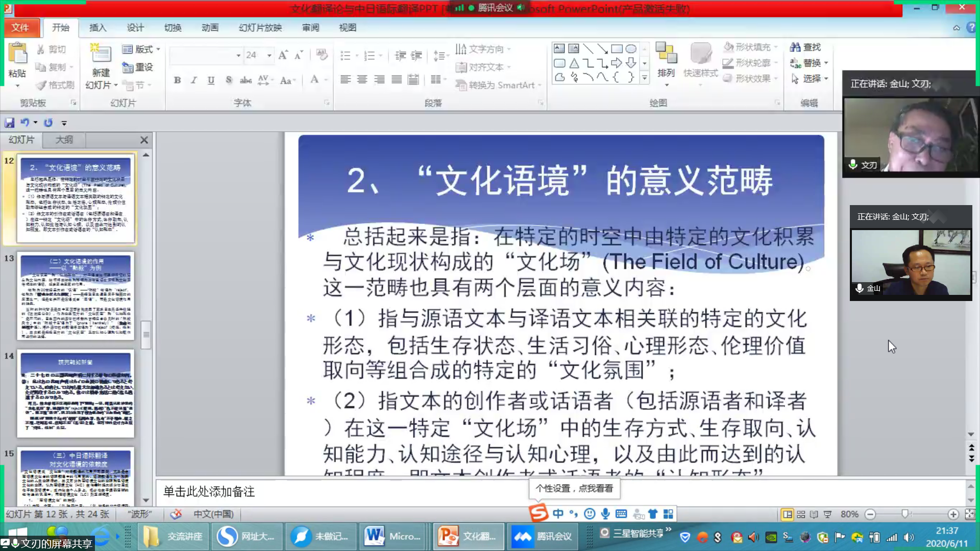The height and width of the screenshot is (551, 980).
Task: Click Convert to SmartArt button
Action: pos(498,85)
